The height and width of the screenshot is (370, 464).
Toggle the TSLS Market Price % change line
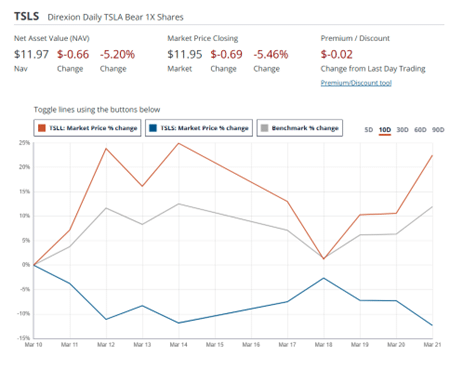click(199, 128)
